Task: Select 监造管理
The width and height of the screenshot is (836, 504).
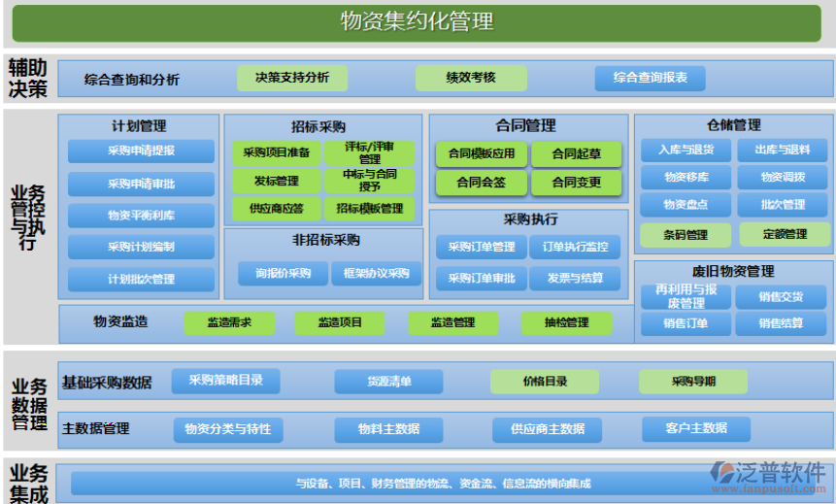Action: (453, 323)
